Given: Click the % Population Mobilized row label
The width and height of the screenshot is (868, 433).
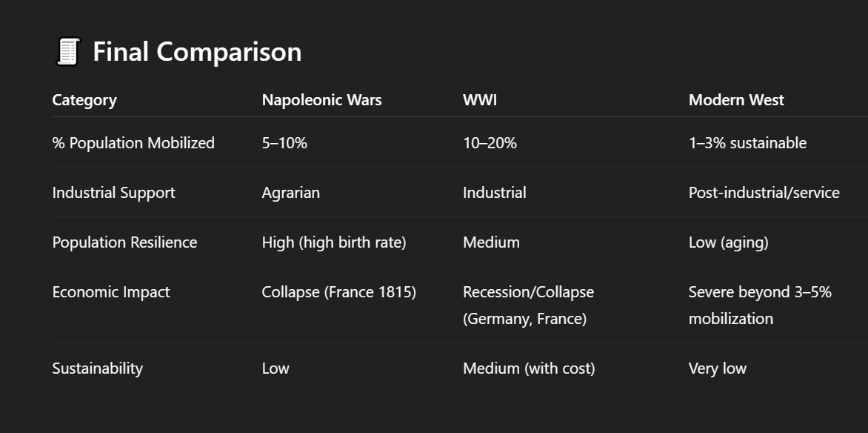Looking at the screenshot, I should [133, 142].
